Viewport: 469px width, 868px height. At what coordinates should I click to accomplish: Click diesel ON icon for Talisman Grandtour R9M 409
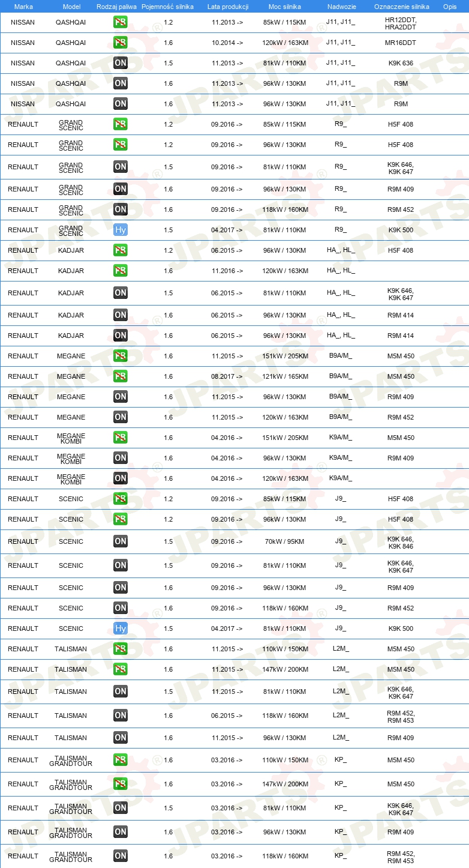121,832
